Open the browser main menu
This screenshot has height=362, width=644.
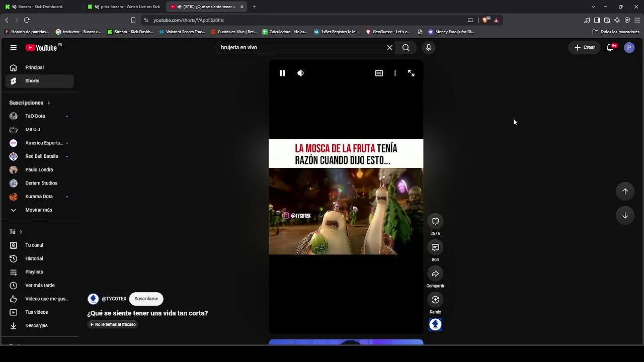(637, 20)
